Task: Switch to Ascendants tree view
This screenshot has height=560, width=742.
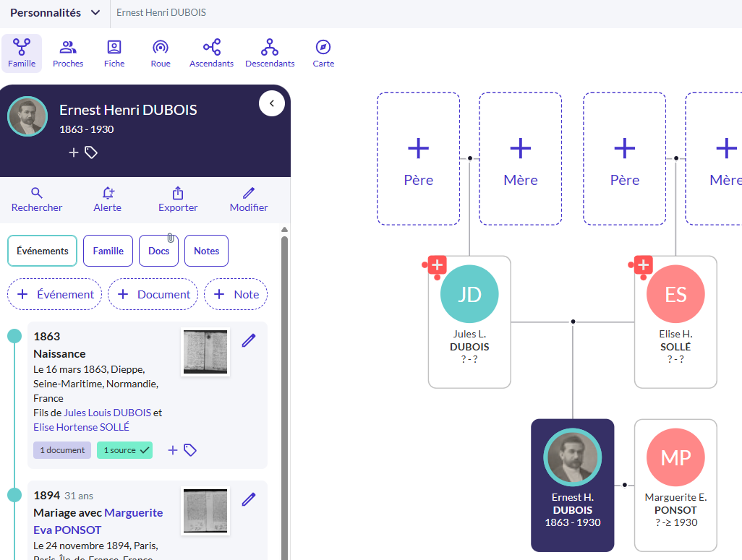Action: click(211, 54)
